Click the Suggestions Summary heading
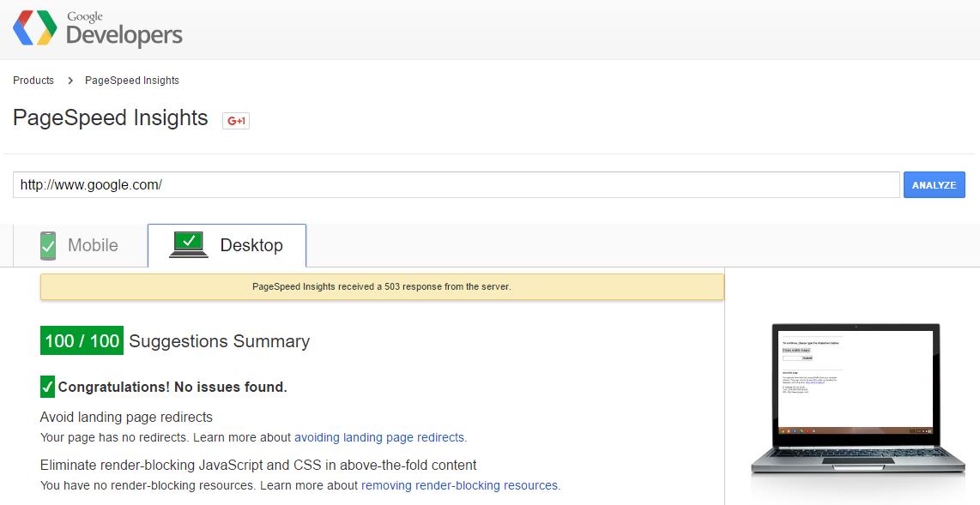 pyautogui.click(x=220, y=341)
